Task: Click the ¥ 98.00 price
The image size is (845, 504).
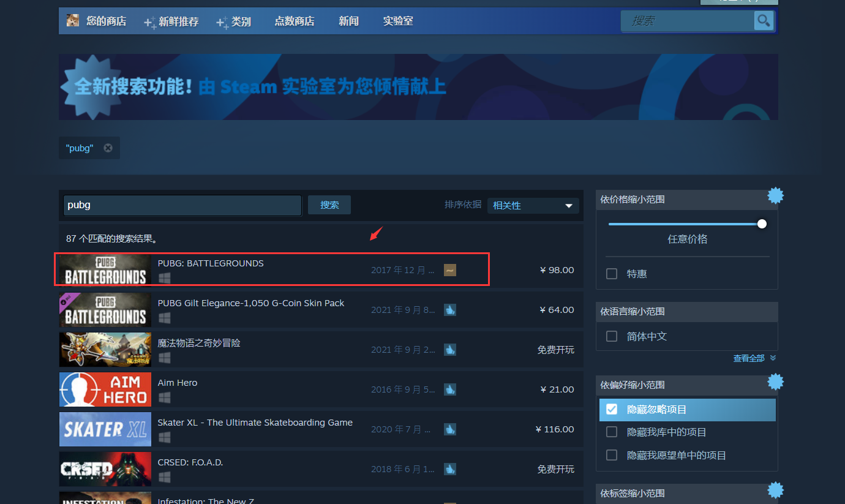Action: 557,270
